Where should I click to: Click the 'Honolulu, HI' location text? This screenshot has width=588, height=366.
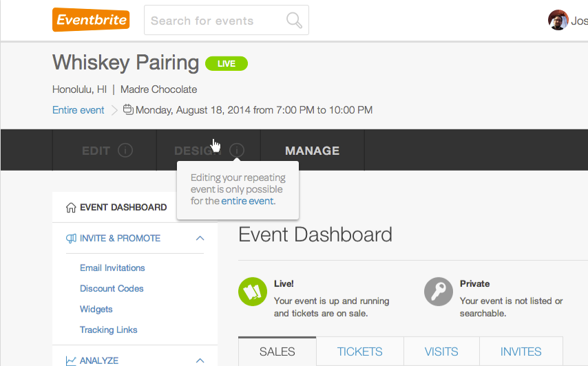pyautogui.click(x=79, y=89)
